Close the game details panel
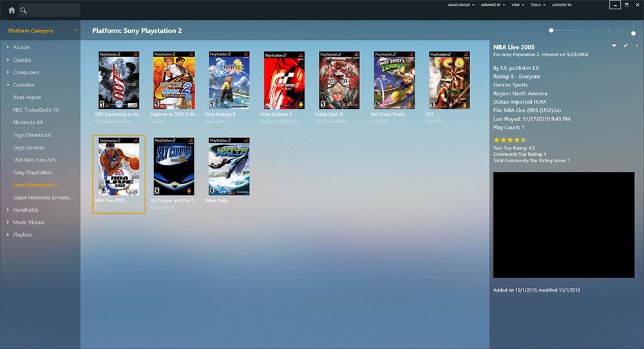644x349 pixels. click(637, 46)
